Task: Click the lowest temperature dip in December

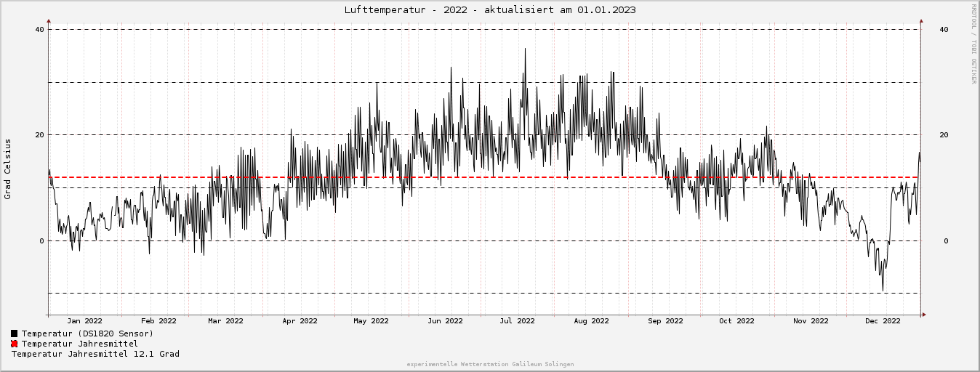Action: [883, 291]
